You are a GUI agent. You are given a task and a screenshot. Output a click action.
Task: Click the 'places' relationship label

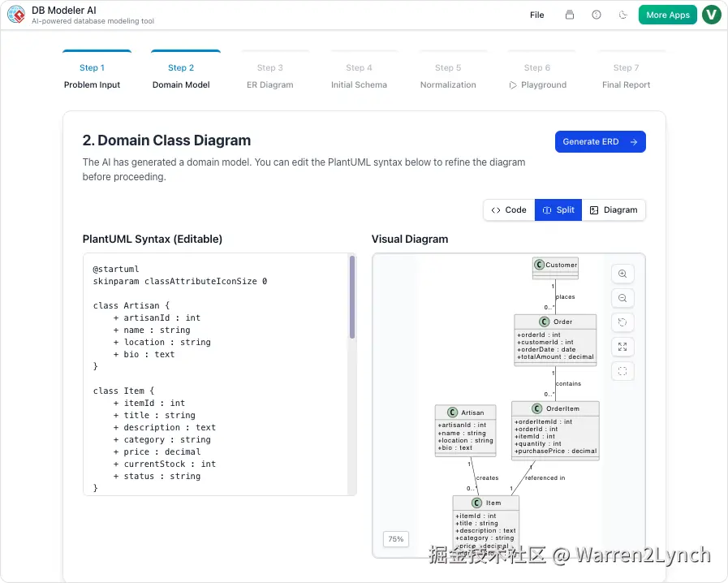(566, 297)
